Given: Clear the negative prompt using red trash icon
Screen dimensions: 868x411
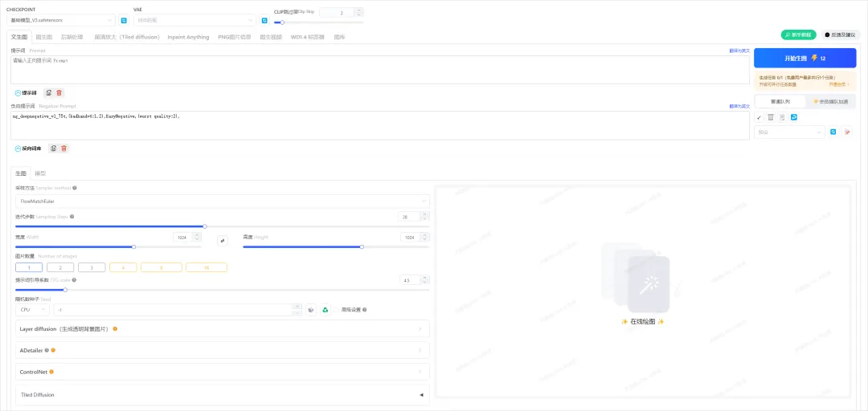Looking at the screenshot, I should (x=64, y=149).
